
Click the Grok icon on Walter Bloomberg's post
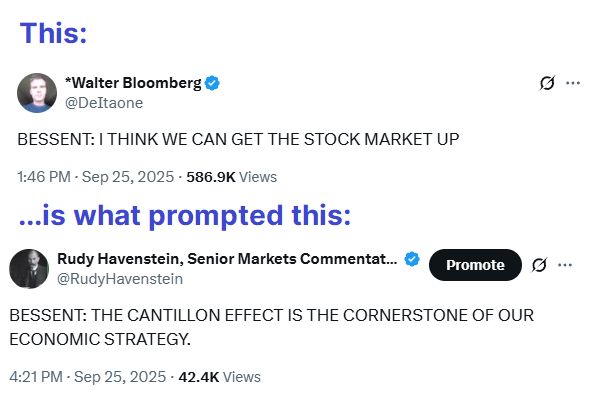[547, 83]
